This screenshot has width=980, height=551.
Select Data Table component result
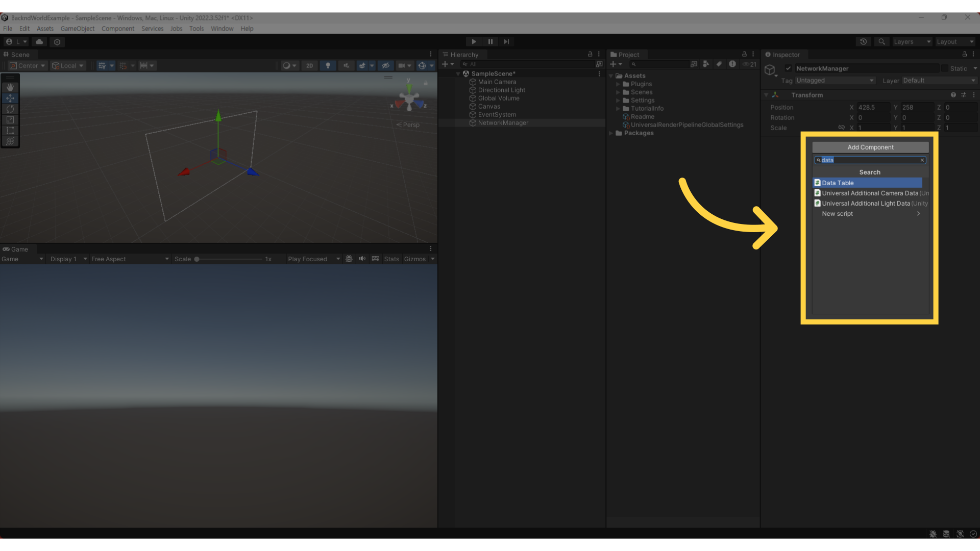tap(868, 183)
